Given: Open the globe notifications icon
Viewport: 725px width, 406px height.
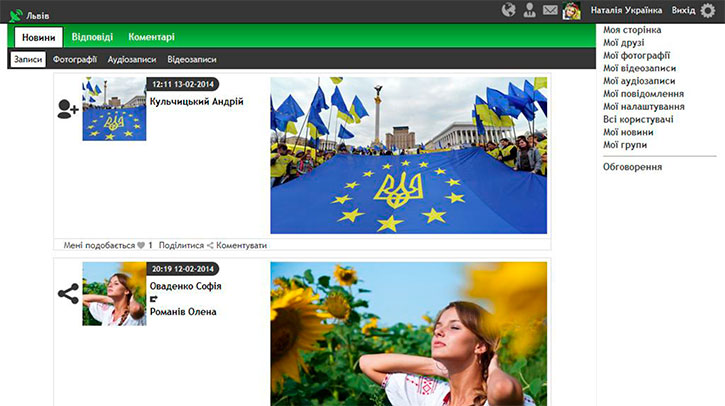Looking at the screenshot, I should [x=509, y=10].
